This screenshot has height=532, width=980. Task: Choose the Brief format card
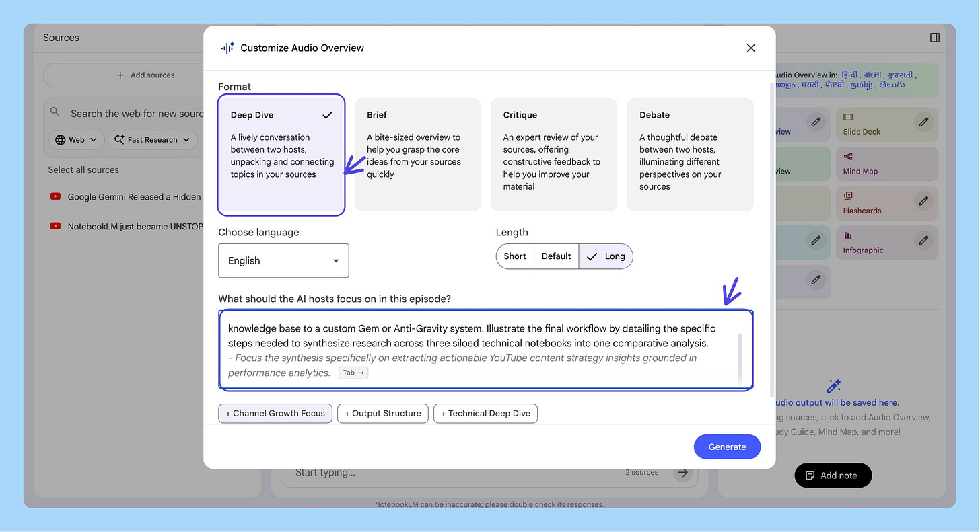[x=417, y=155]
